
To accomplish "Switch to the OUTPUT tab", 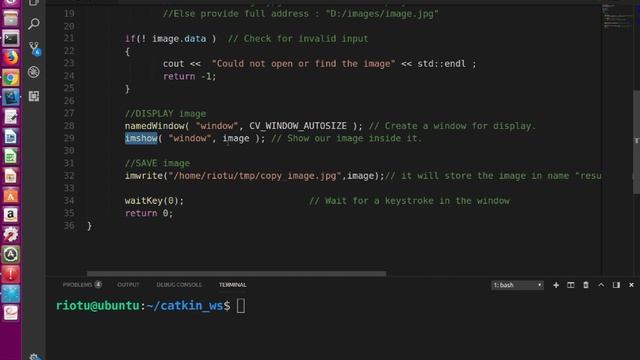I will (x=128, y=285).
